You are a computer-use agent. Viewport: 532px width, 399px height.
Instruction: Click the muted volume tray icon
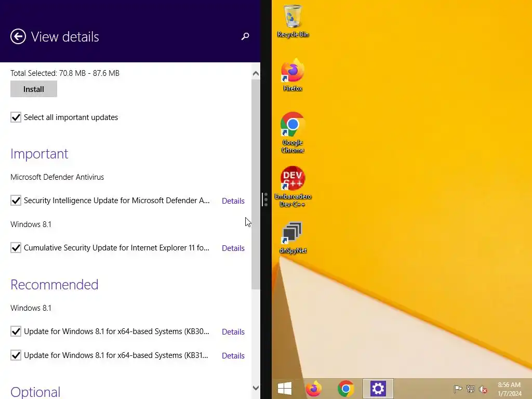point(483,389)
